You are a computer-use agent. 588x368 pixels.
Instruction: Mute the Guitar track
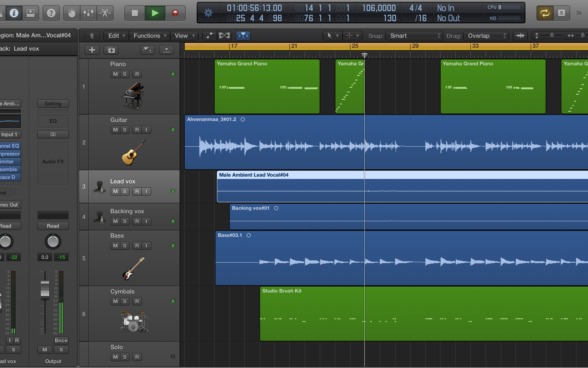(115, 130)
